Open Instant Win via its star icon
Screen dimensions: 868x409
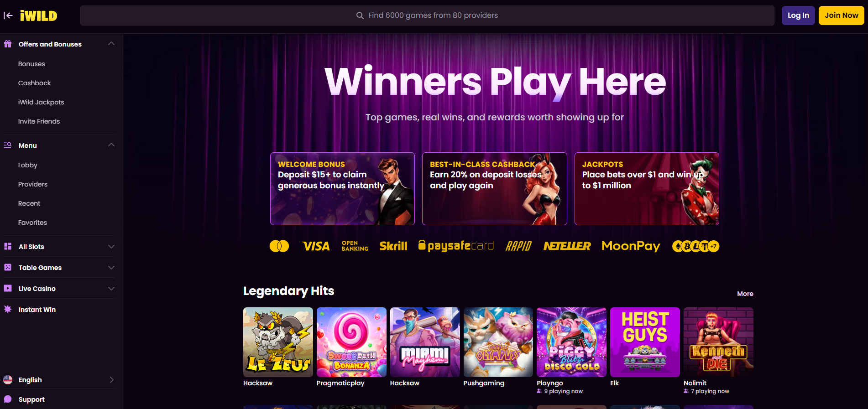[8, 309]
